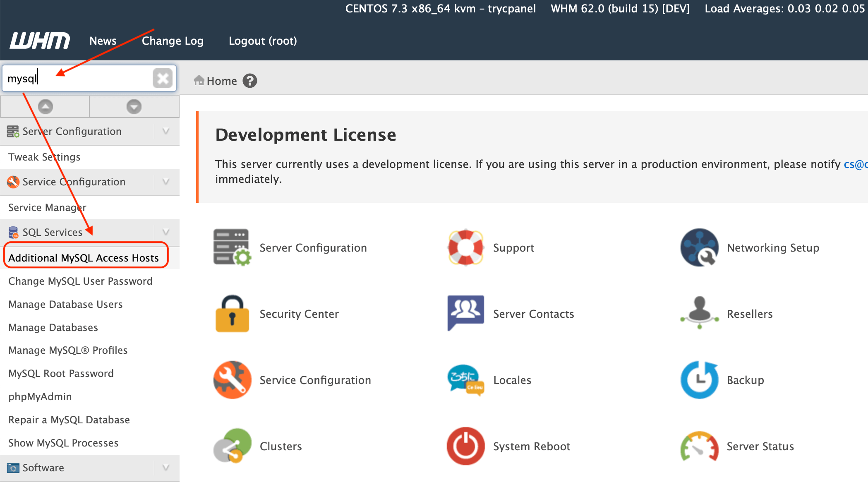Open the Networking Setup icon
This screenshot has height=485, width=868.
pyautogui.click(x=699, y=247)
